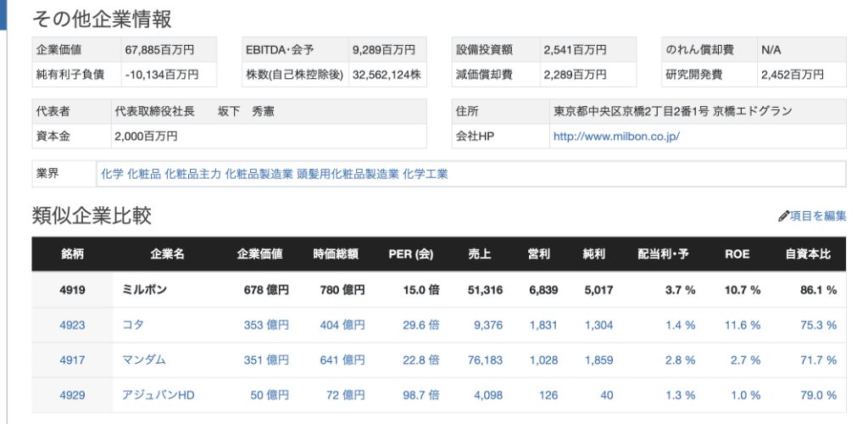Select the 化学 industry tag
This screenshot has height=424, width=868.
tap(112, 175)
